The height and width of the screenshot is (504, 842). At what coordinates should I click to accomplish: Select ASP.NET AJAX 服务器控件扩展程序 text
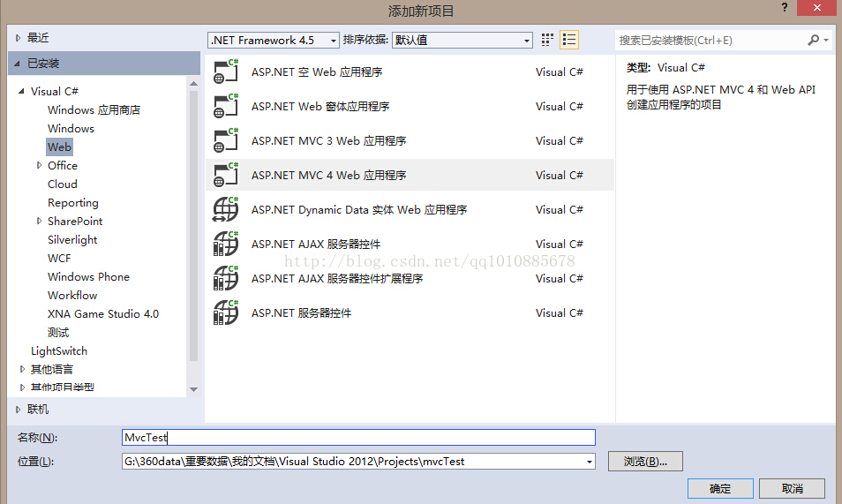click(x=337, y=278)
